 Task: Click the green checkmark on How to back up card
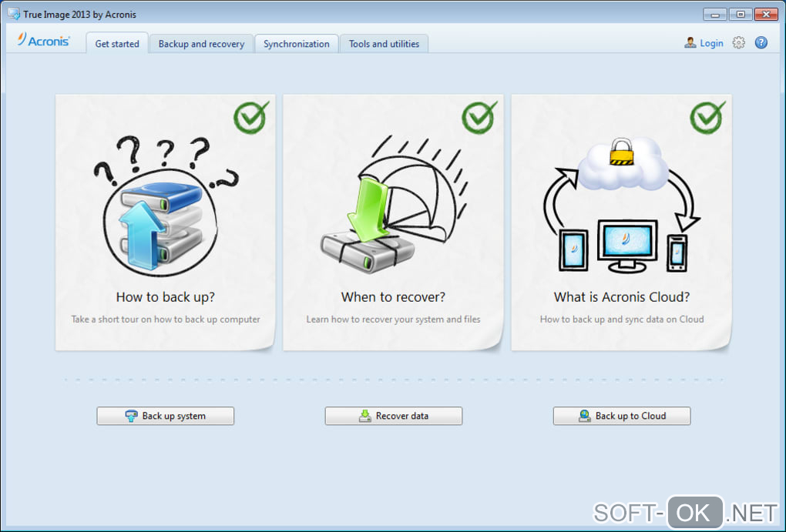251,117
